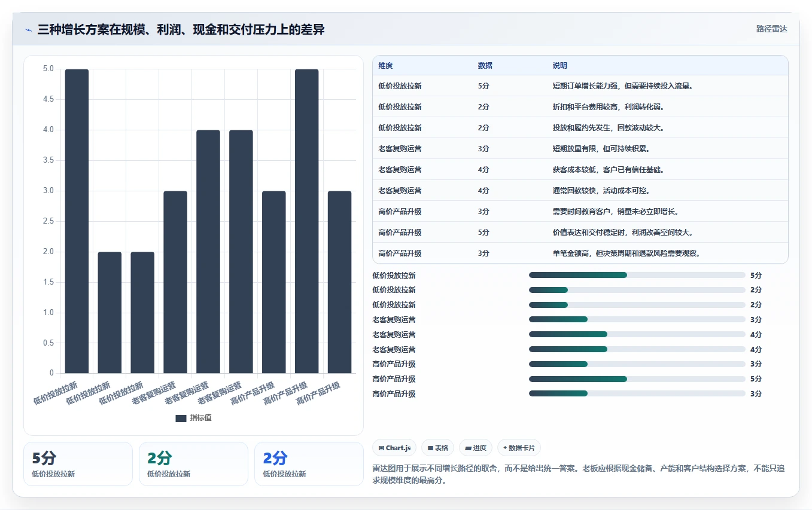Image resolution: width=812 pixels, height=510 pixels.
Task: Toggle the 指标值 legend color box
Action: pyautogui.click(x=181, y=419)
